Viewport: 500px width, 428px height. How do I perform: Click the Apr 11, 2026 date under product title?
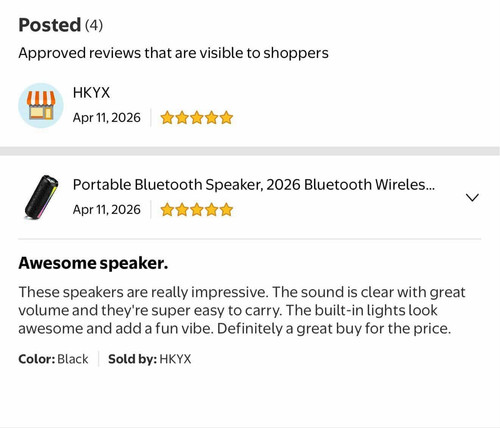point(107,210)
